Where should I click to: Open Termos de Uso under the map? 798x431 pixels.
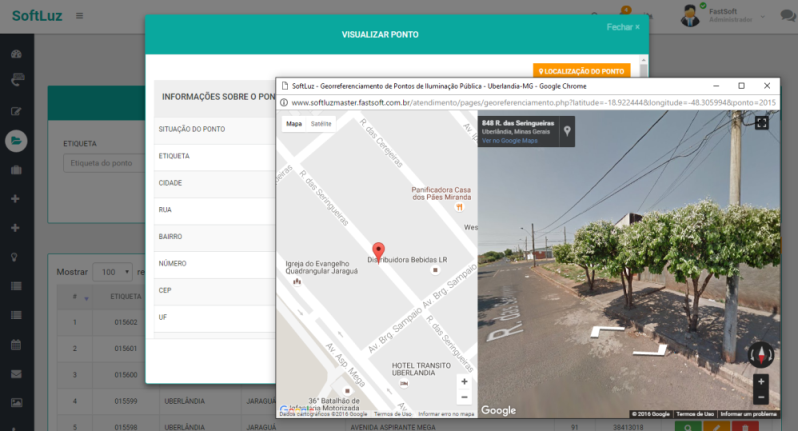coord(392,414)
